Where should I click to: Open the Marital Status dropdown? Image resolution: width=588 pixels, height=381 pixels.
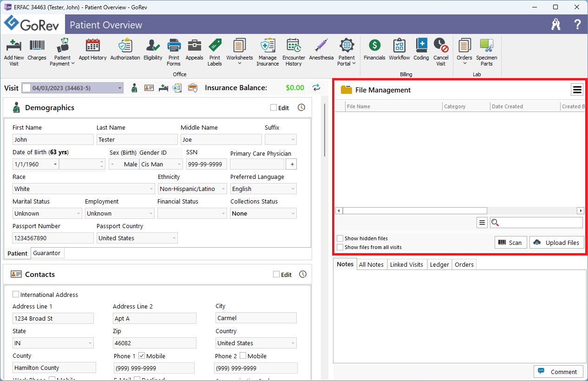coord(78,214)
